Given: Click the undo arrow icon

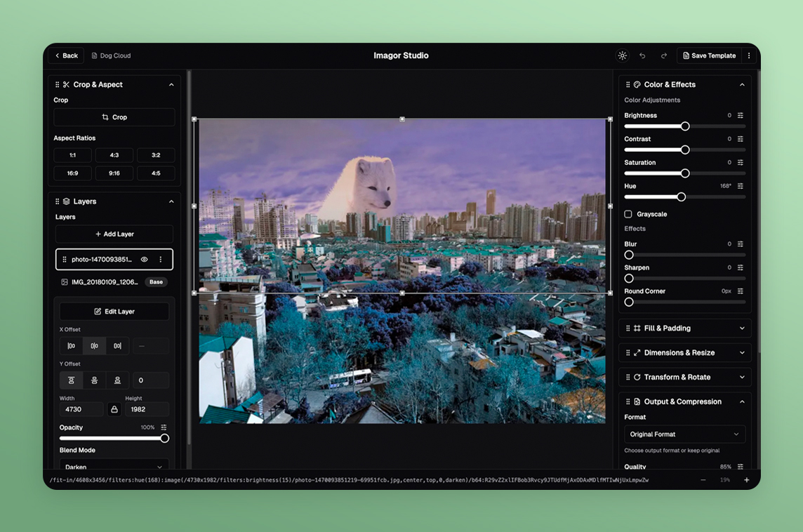Looking at the screenshot, I should pos(642,56).
